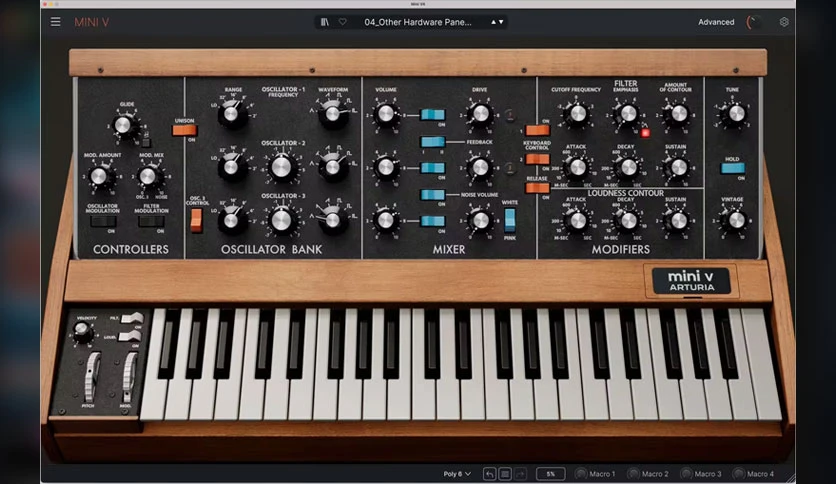836x484 pixels.
Task: Open preset name dropdown 04_Other Hardware Pane...
Action: pos(418,22)
